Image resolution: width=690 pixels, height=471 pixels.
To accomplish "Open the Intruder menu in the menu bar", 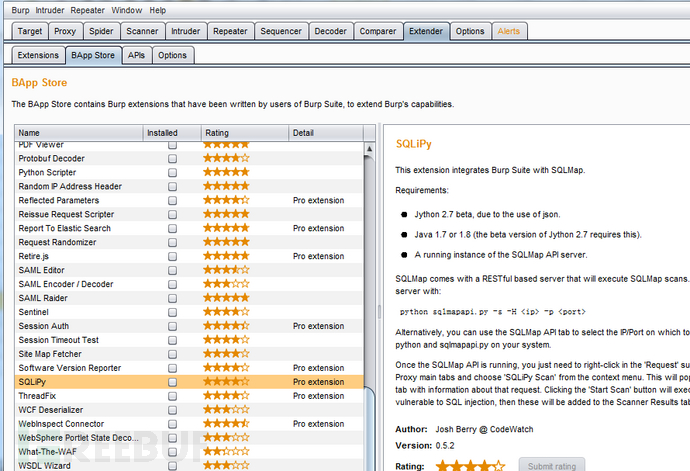I will 50,10.
